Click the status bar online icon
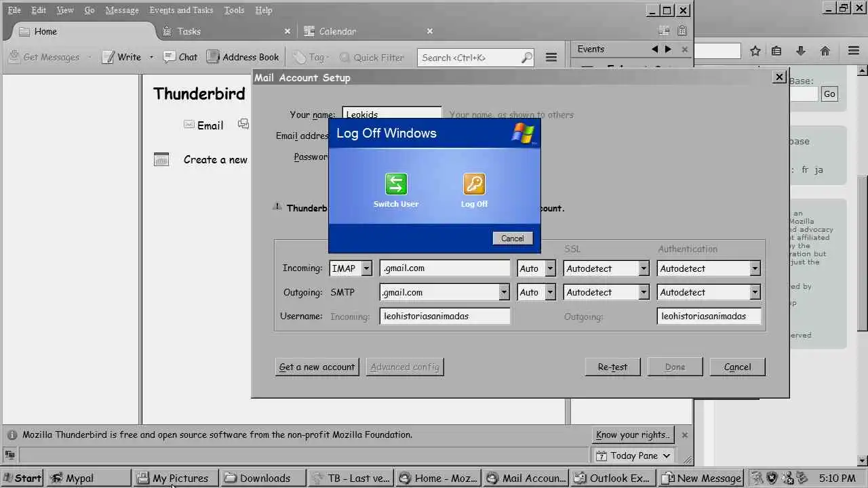 (9, 455)
